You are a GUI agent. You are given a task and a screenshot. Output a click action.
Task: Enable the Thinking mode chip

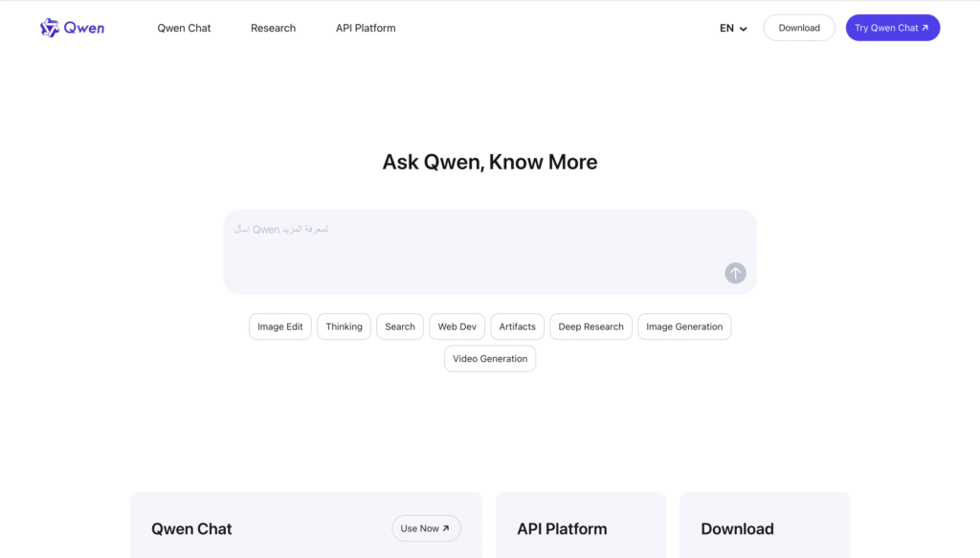click(x=344, y=326)
